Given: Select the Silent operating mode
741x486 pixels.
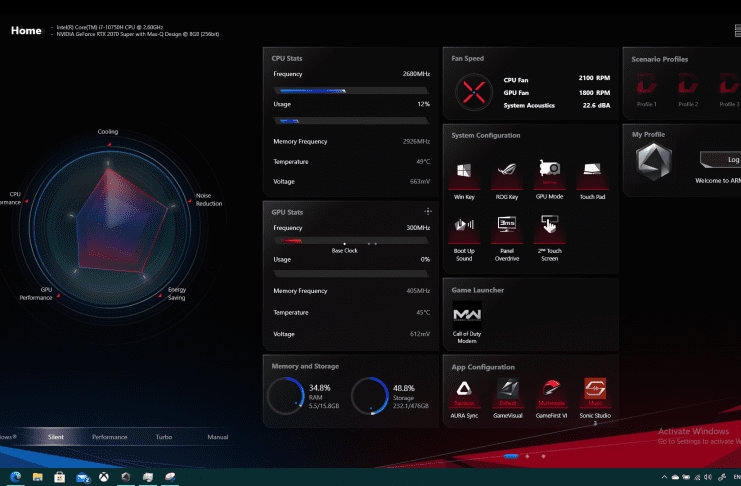Looking at the screenshot, I should (56, 437).
